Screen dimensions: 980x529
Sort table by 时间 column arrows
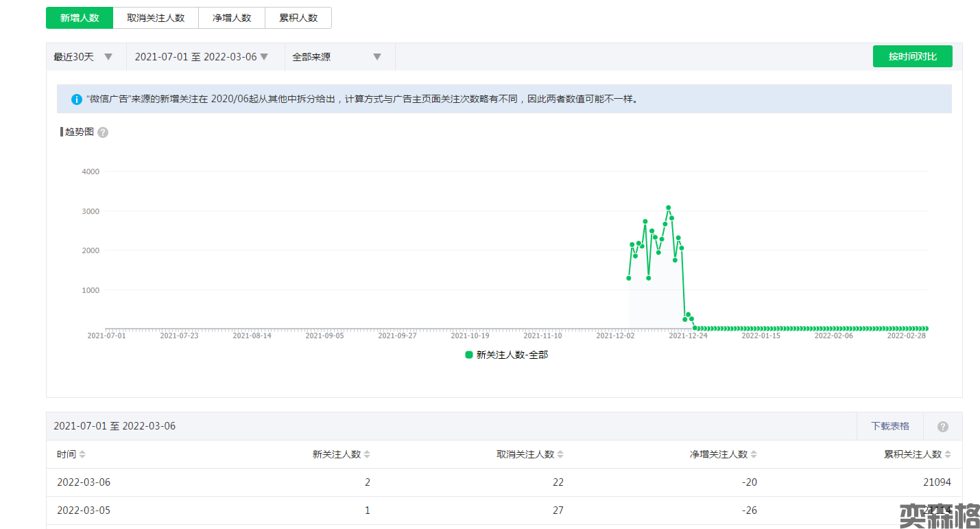pyautogui.click(x=82, y=455)
